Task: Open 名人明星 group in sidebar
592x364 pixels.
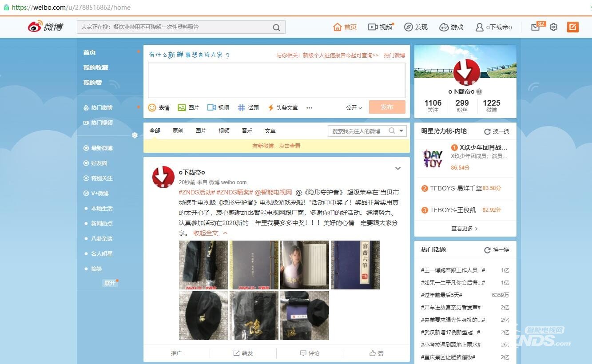Action: [x=102, y=254]
